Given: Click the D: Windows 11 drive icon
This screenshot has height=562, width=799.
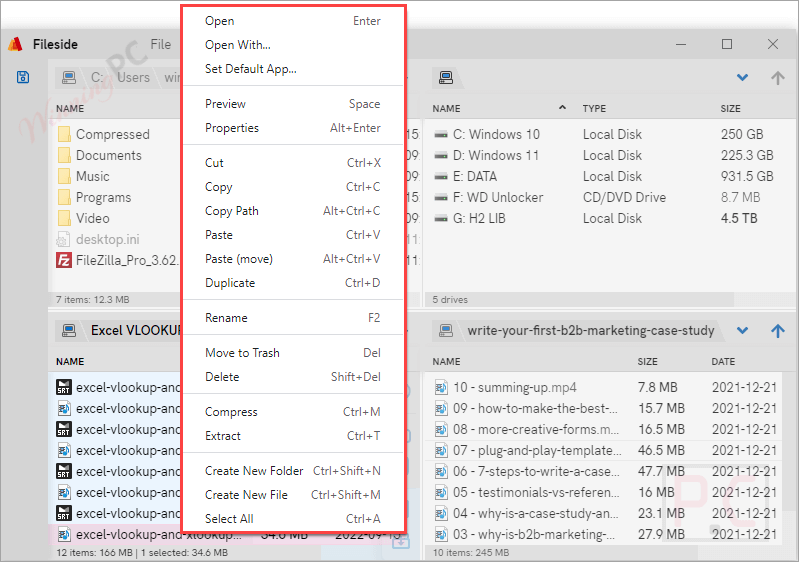Looking at the screenshot, I should pos(441,155).
